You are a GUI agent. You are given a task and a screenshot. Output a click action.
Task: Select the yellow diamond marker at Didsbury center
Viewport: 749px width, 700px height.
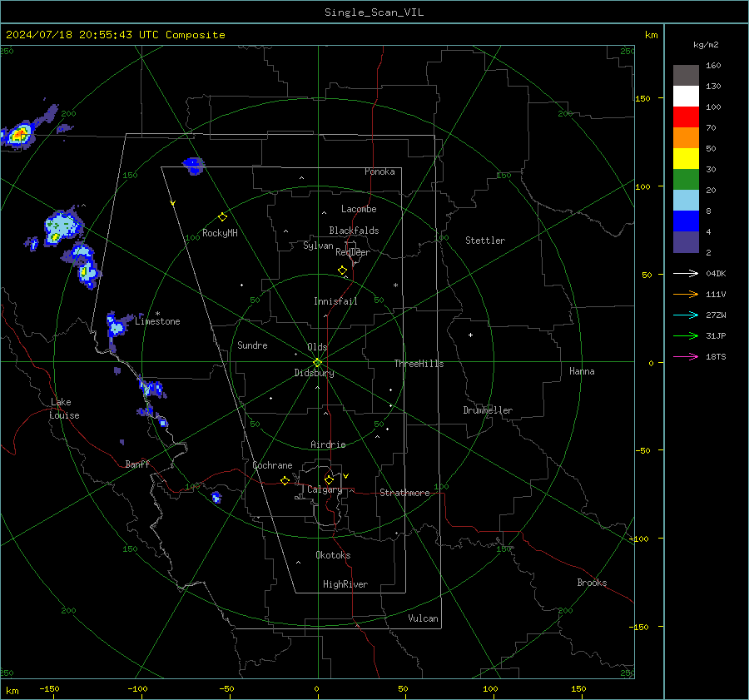(317, 362)
